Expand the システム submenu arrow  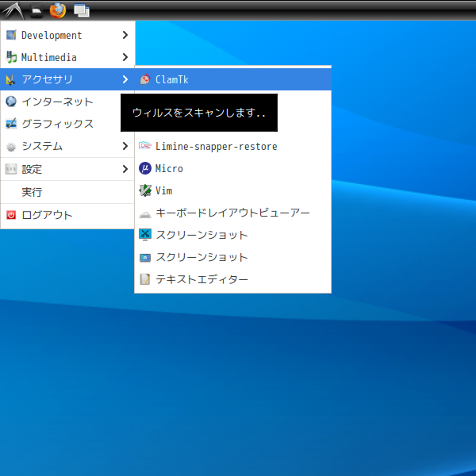tap(125, 146)
